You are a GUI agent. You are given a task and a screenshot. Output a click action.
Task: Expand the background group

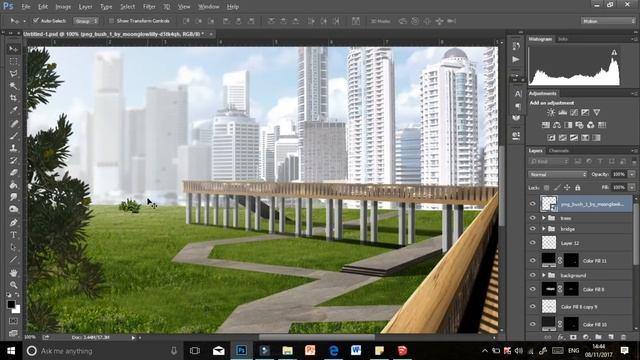[544, 275]
